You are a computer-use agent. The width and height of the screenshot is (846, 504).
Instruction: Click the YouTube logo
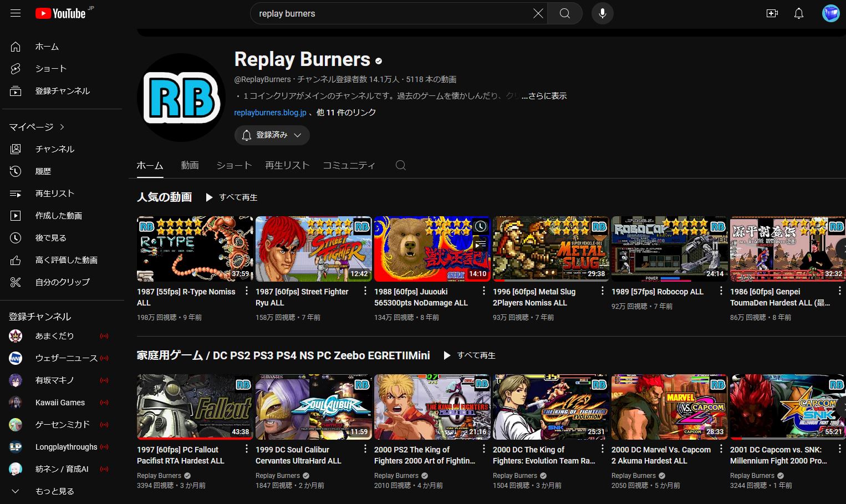(x=60, y=13)
